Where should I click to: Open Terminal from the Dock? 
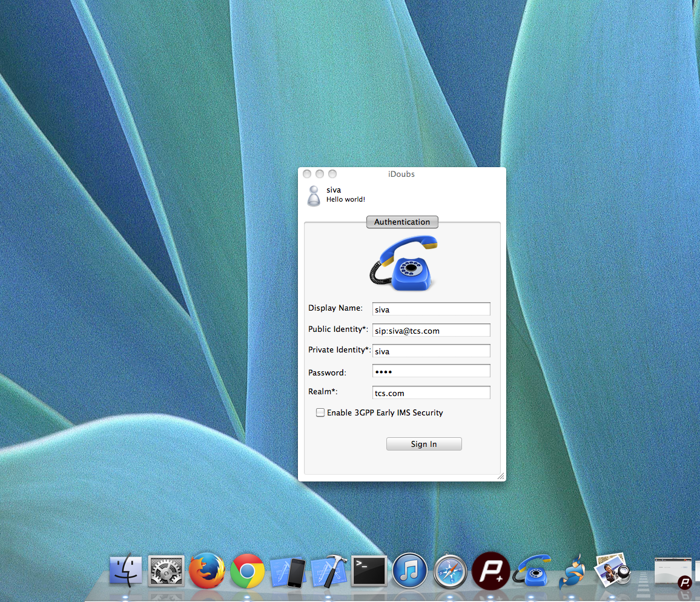click(x=369, y=570)
